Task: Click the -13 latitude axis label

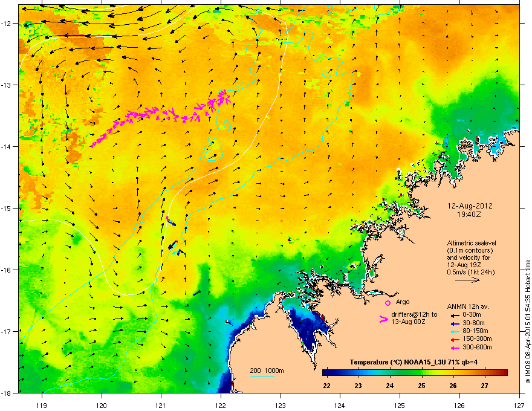Action: pos(7,85)
